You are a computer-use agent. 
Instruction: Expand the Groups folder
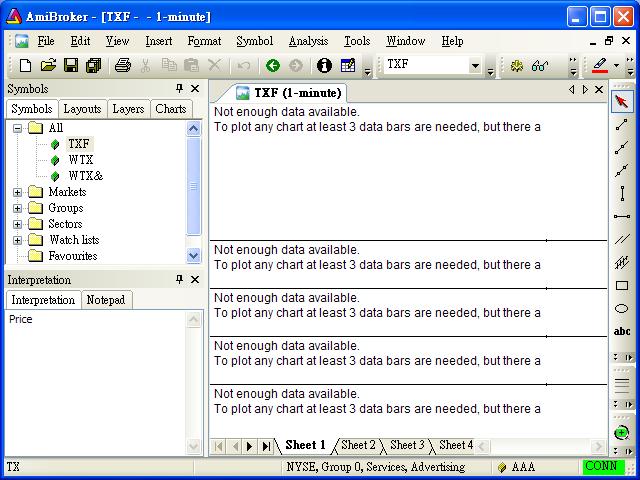(18, 208)
